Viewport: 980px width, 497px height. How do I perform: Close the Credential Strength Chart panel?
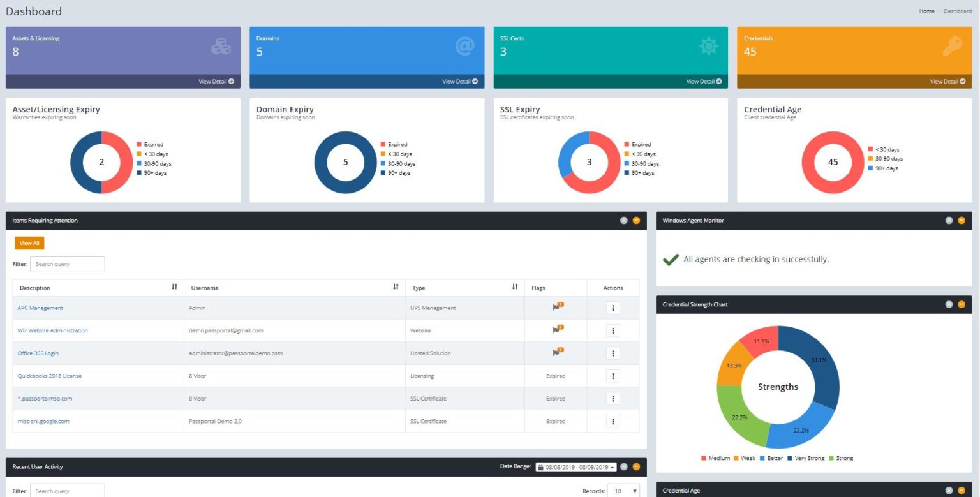coord(949,304)
